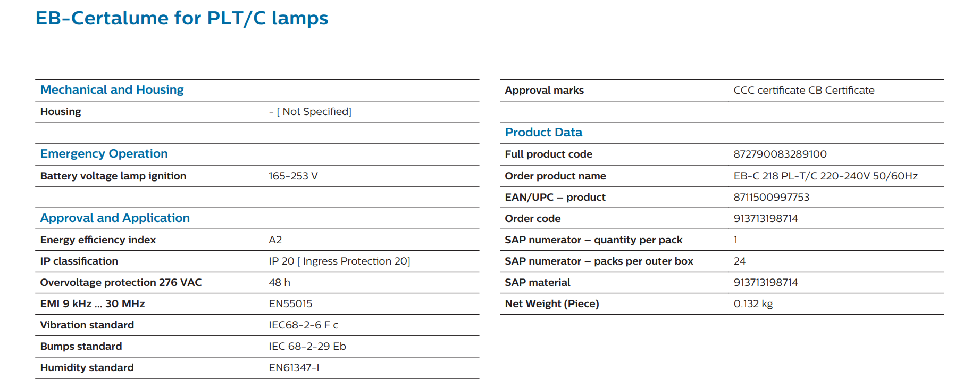Screen dimensions: 980x386
Task: Select the EB-C 218 PL-T/C order product name
Action: click(826, 176)
